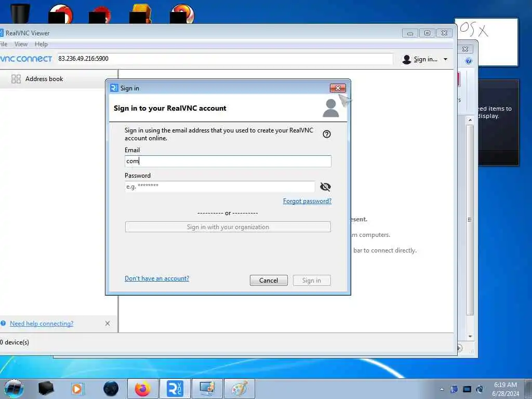Click the Password input field
The width and height of the screenshot is (532, 399).
220,187
